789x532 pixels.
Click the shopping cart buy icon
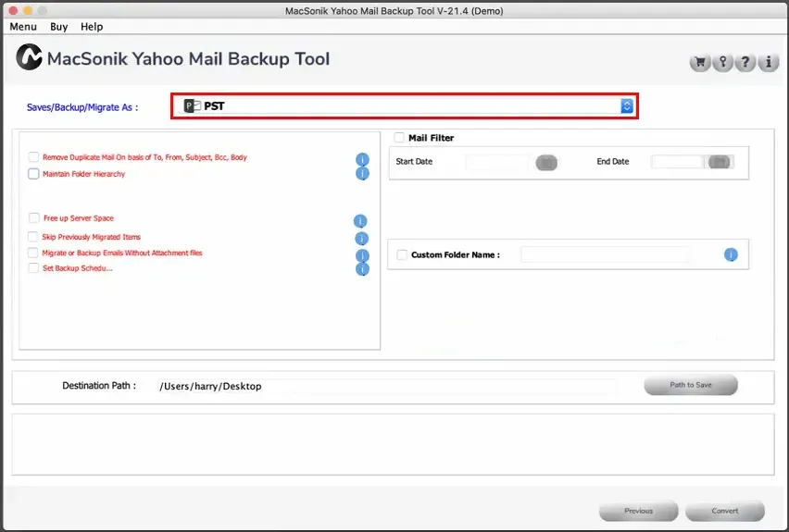(x=699, y=62)
